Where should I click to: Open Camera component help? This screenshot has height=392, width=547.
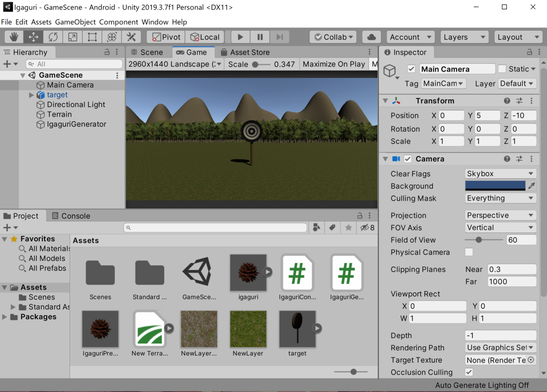click(507, 159)
